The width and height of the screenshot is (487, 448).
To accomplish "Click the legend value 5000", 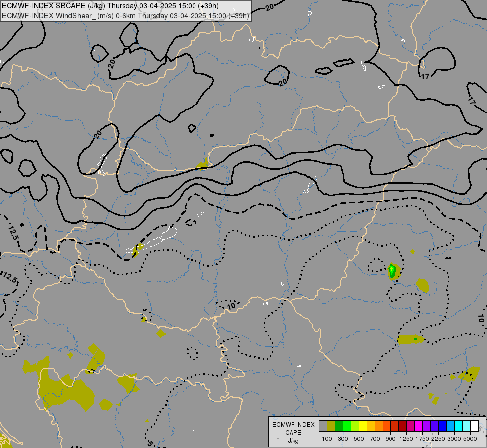I will 470,439.
